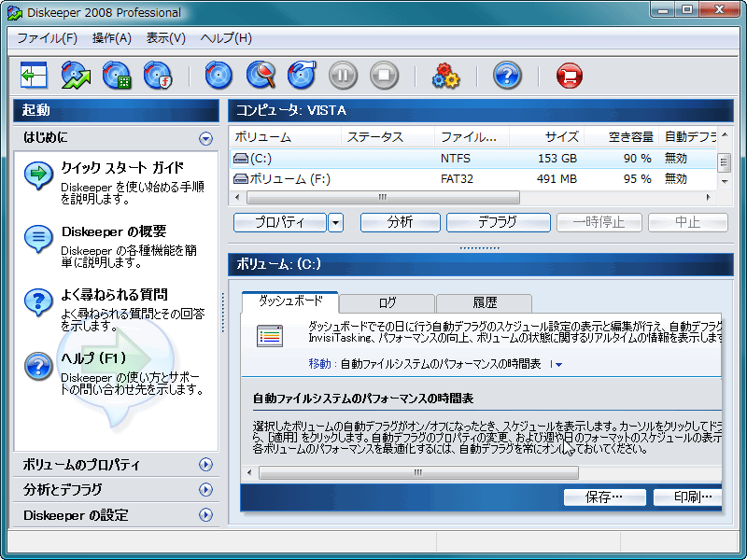Click the 保存… button
Screen dimensions: 747x560
pos(604,497)
